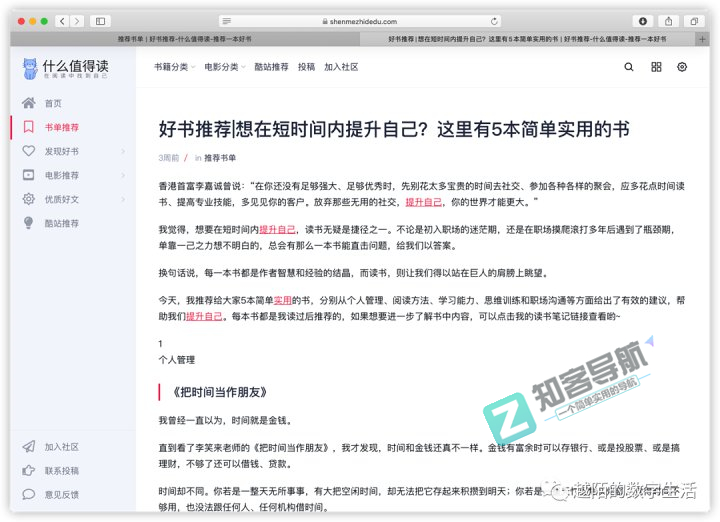Click the reader view icon in address bar
This screenshot has height=522, width=720.
pos(226,21)
